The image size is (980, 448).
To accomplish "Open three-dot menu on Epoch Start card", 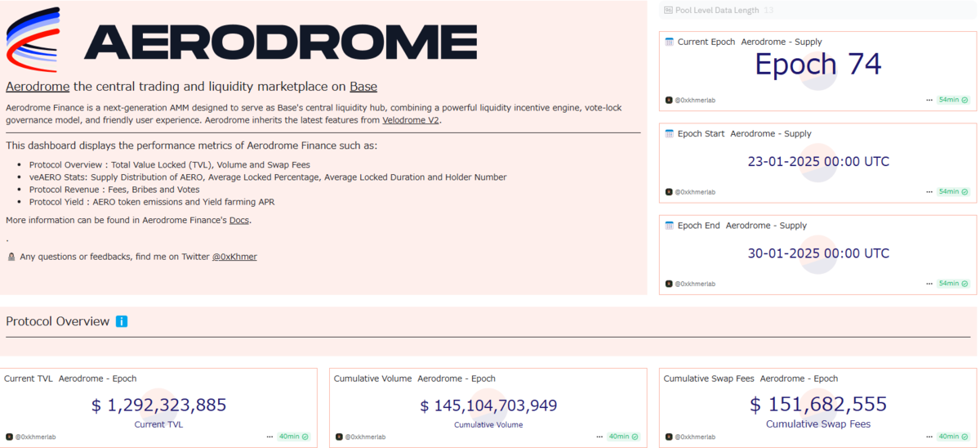I will pos(929,192).
